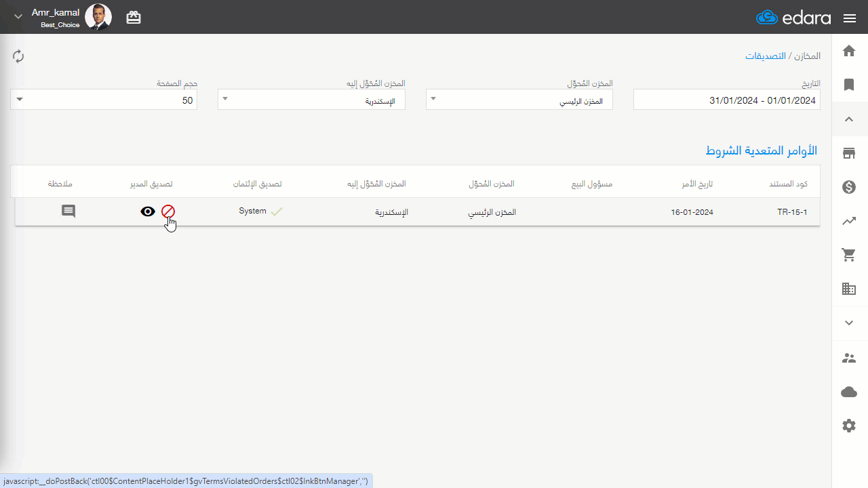Click document code TR-15-1
Screen dimensions: 868x488
coord(792,212)
